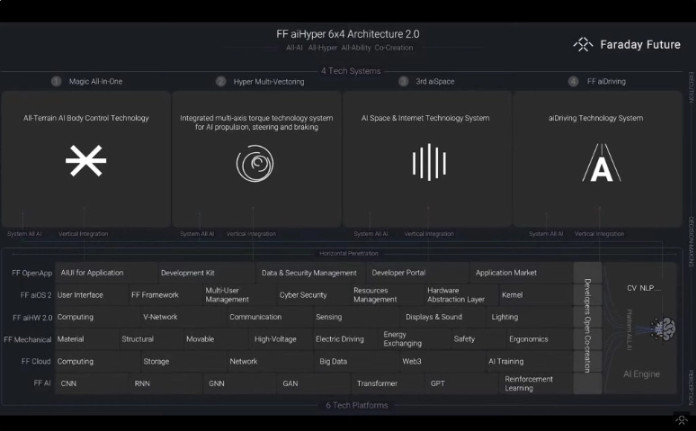Image resolution: width=696 pixels, height=431 pixels.
Task: Click the FF aiDriving road letter-A icon
Action: [x=601, y=162]
